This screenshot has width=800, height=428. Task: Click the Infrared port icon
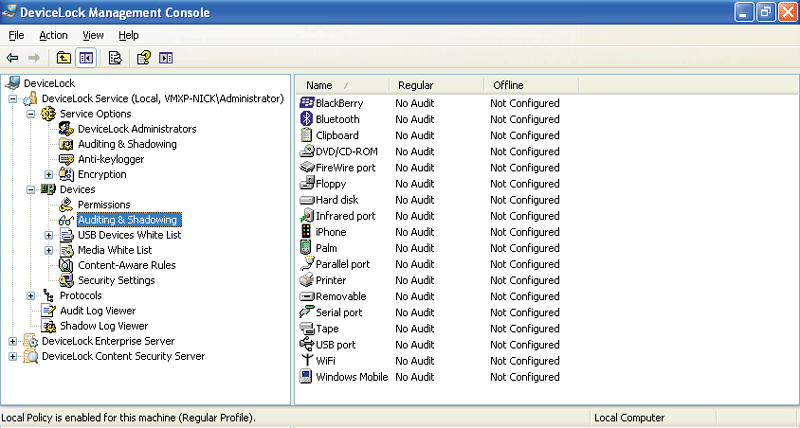point(306,216)
